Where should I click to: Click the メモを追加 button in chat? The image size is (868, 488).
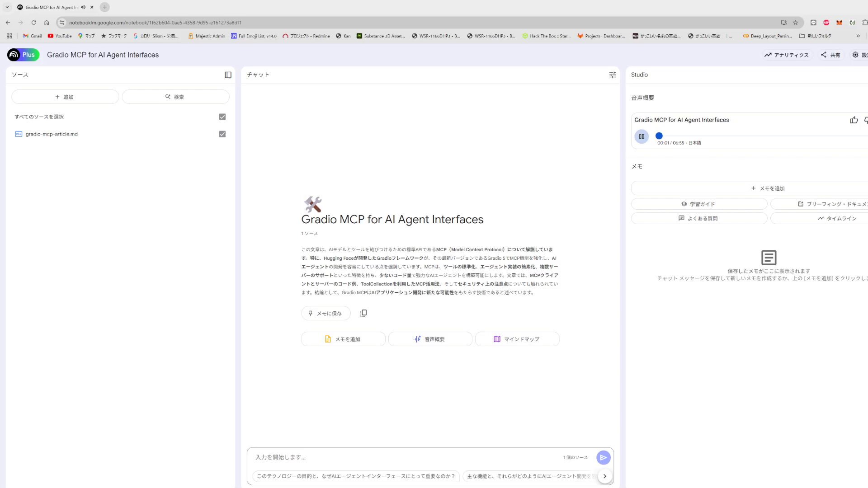(343, 339)
